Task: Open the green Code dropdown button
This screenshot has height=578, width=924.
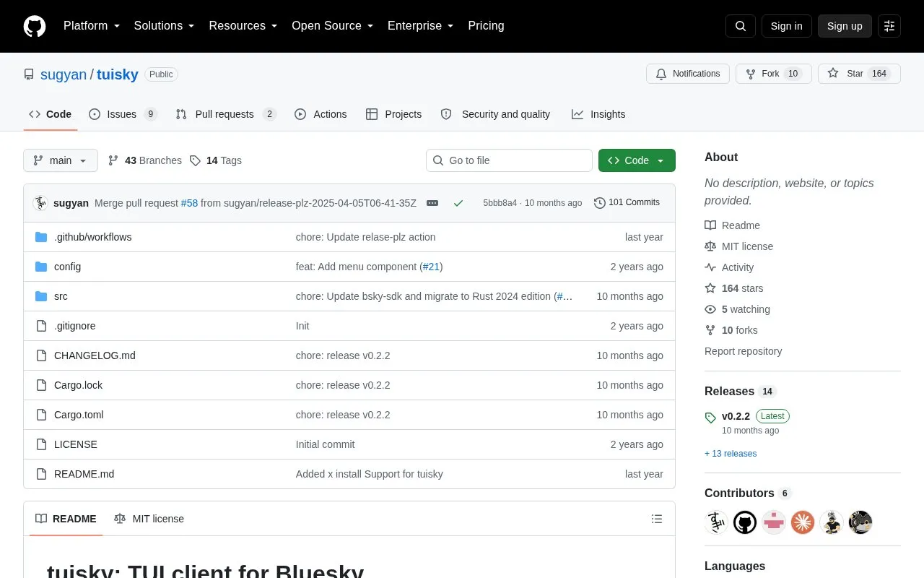Action: click(637, 160)
